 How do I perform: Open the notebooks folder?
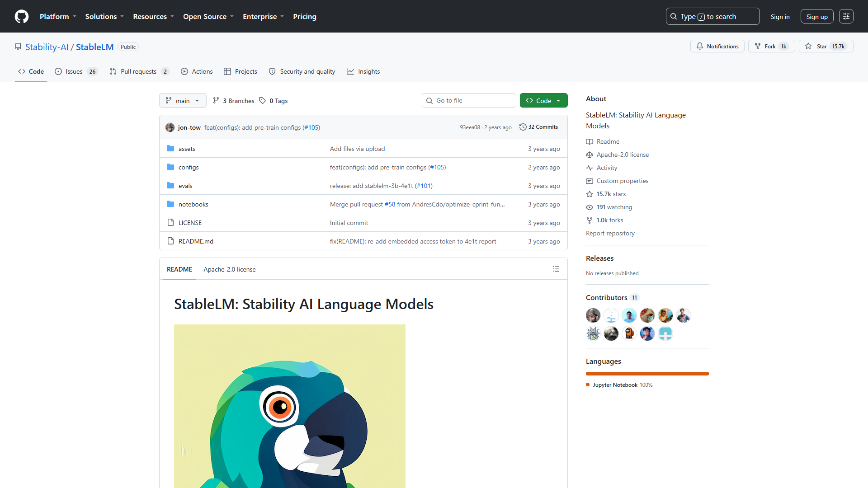[x=193, y=204]
